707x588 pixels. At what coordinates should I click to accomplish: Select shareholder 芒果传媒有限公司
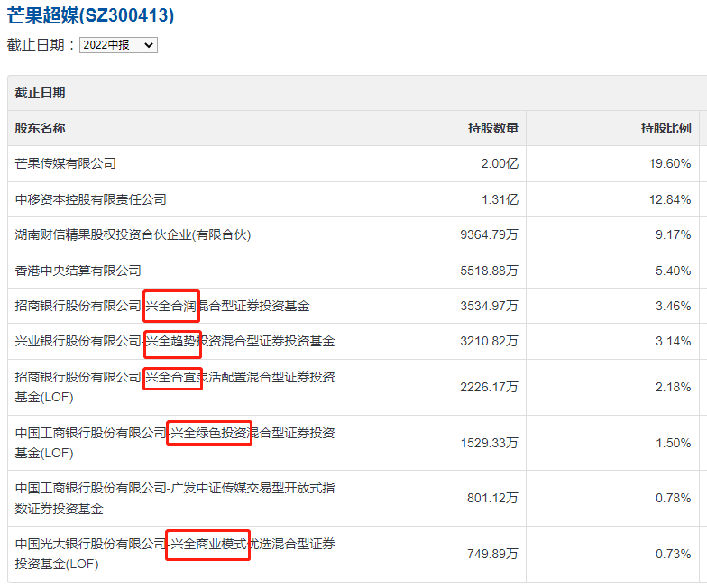click(65, 163)
